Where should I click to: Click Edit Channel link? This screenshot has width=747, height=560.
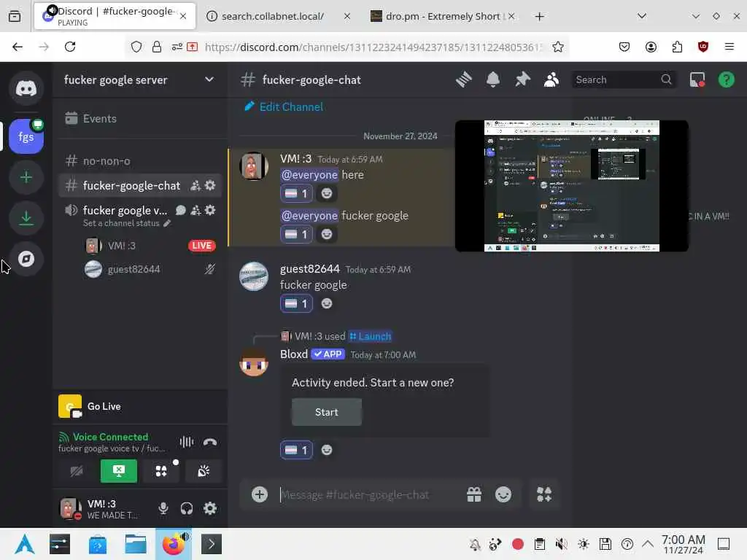(x=284, y=106)
